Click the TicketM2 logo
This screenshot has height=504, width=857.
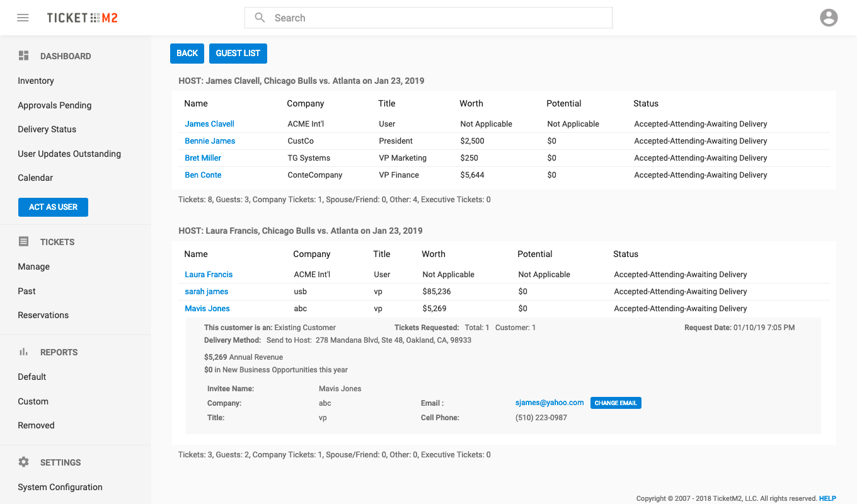[x=82, y=18]
